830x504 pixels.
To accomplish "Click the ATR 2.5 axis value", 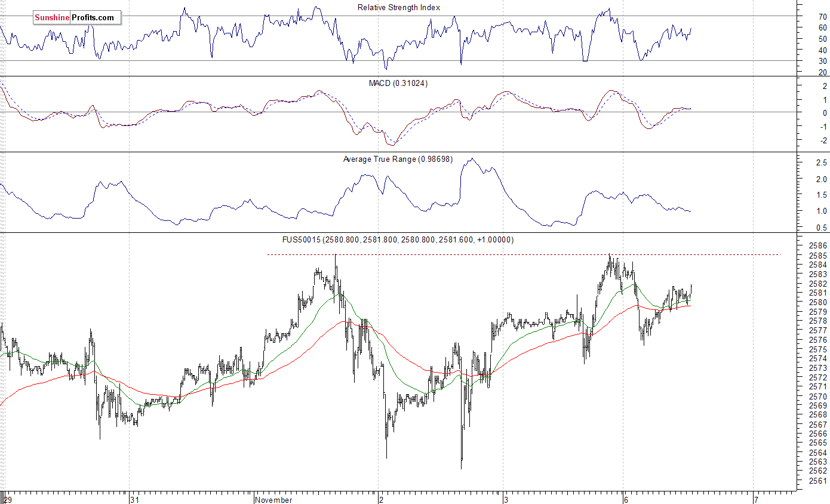I will 822,162.
